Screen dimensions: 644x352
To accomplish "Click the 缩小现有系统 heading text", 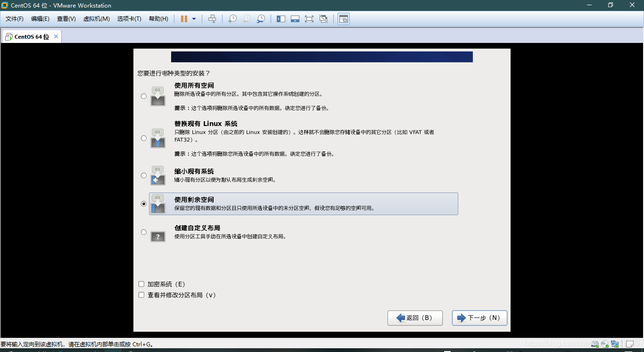I will coord(194,171).
